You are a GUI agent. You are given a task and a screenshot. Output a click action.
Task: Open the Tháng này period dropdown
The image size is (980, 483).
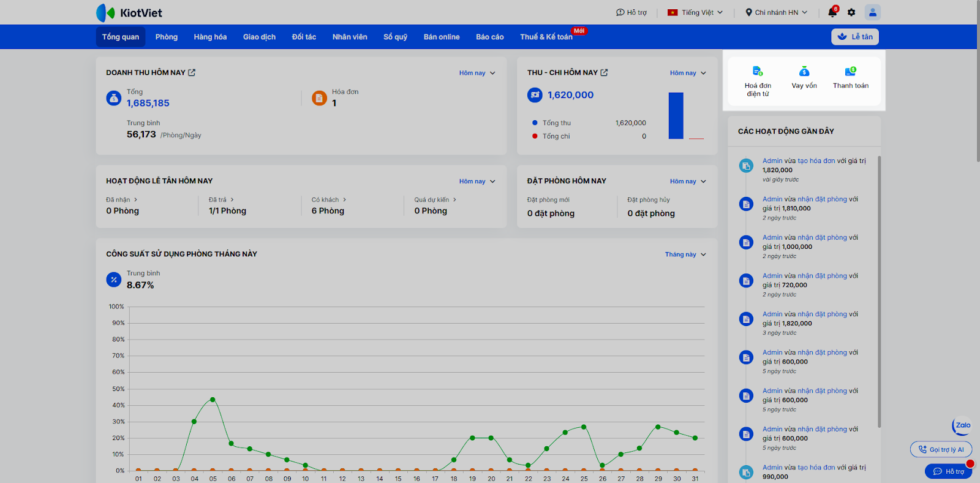[685, 254]
